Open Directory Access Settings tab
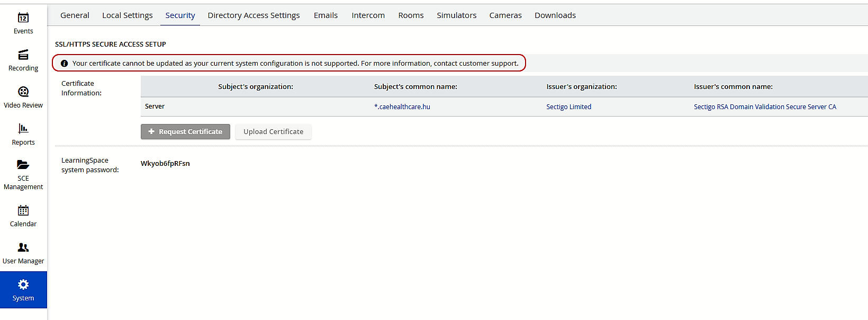Viewport: 868px width, 320px height. [x=254, y=15]
